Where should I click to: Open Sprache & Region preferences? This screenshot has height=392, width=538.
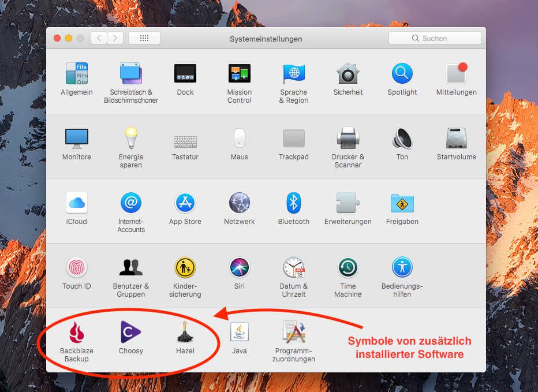click(294, 73)
